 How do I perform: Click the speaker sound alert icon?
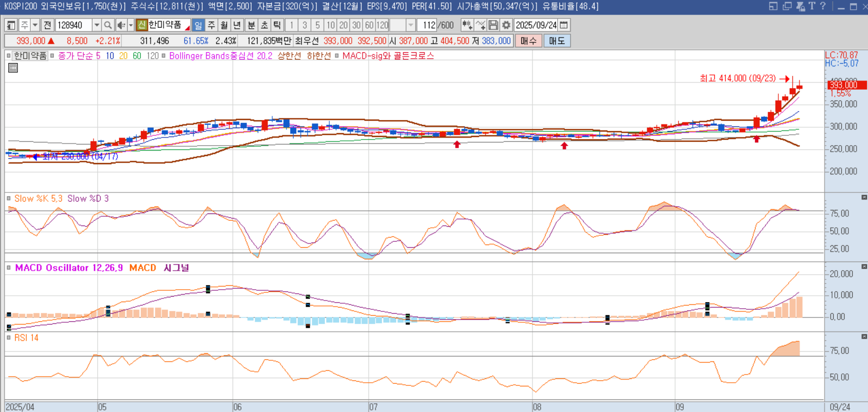tap(121, 25)
